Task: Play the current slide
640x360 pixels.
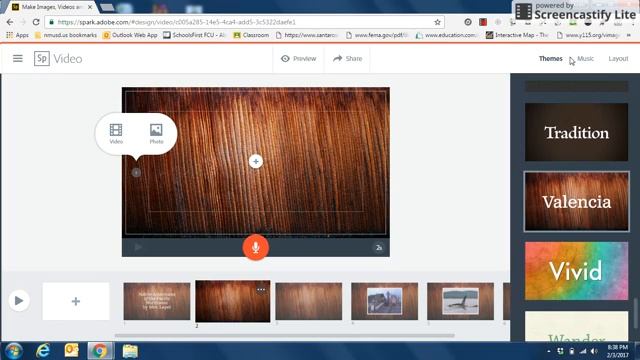Action: 138,247
